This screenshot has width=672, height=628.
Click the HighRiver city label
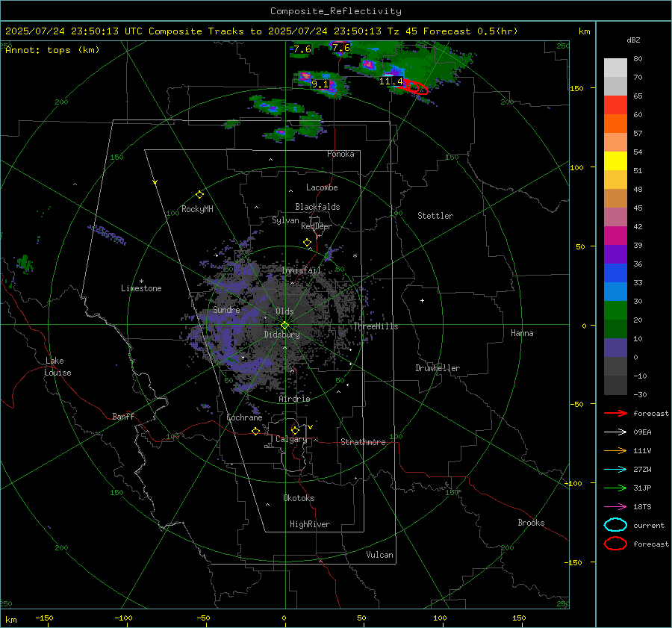tap(310, 524)
